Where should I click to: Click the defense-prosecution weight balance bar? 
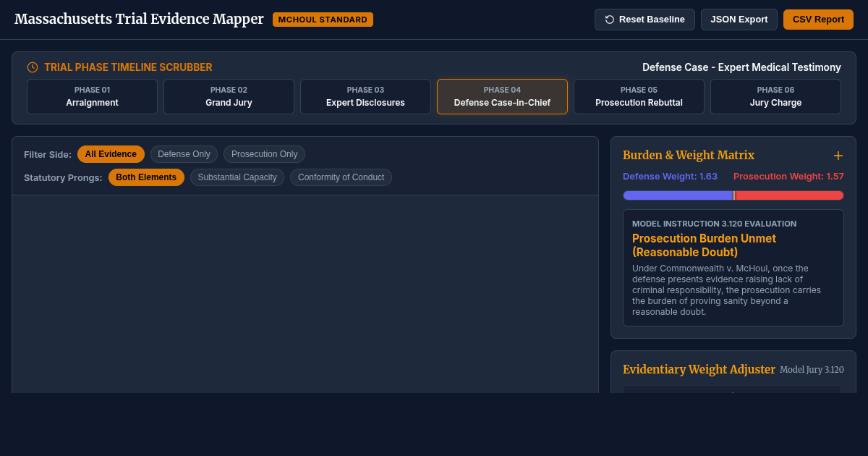tap(733, 195)
